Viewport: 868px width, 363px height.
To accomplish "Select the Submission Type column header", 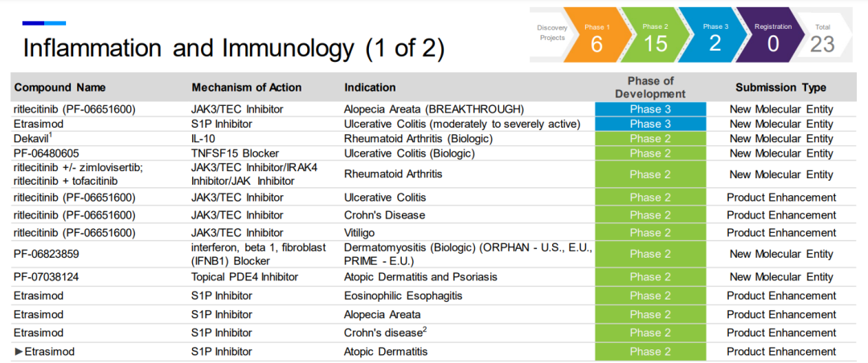I will pyautogui.click(x=780, y=88).
